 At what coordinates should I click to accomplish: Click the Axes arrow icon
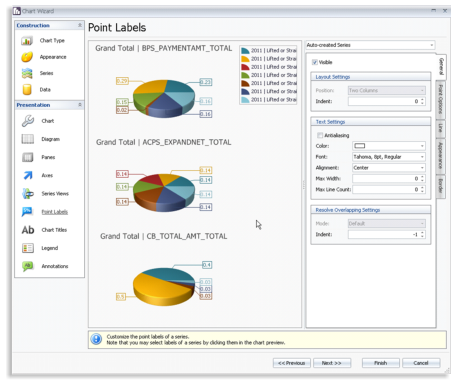tap(28, 175)
